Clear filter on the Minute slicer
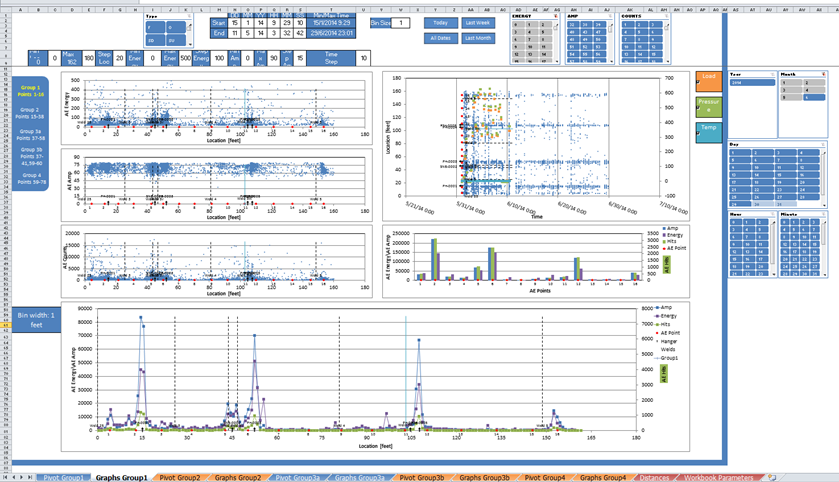This screenshot has width=839, height=482. pos(823,214)
